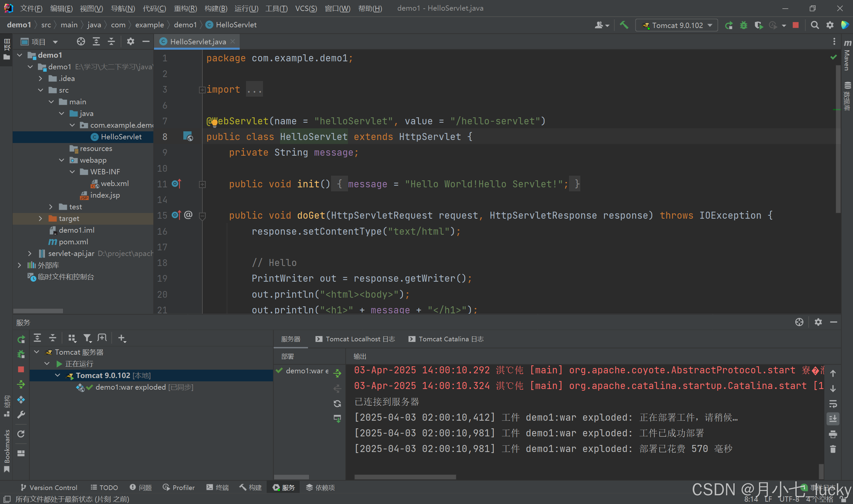This screenshot has width=853, height=504.
Task: Toggle scroll to end in console
Action: coord(833,419)
